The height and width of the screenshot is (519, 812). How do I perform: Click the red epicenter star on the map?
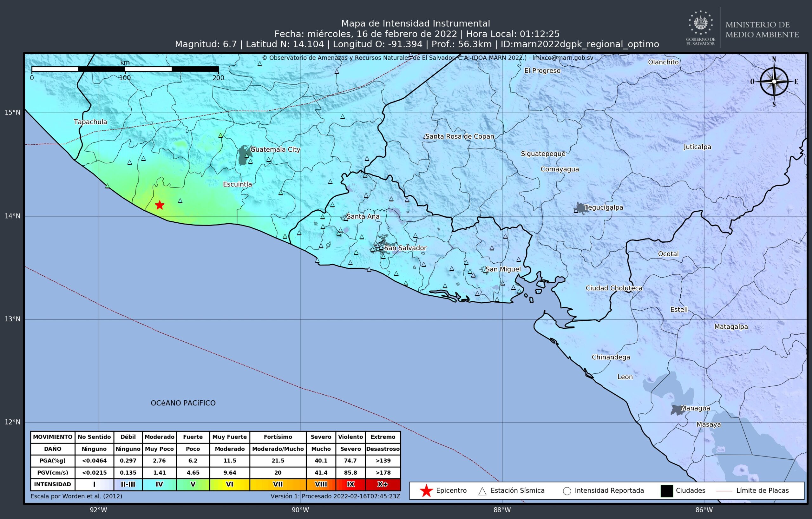coord(160,205)
